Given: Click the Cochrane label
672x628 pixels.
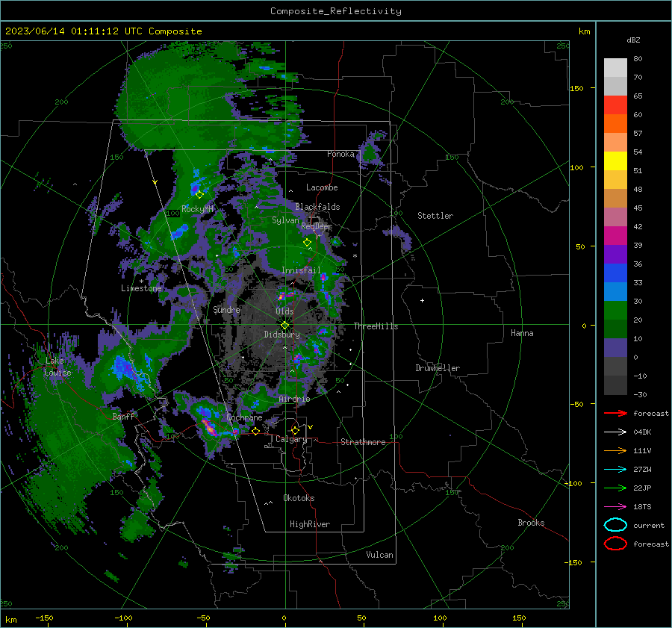Looking at the screenshot, I should [x=244, y=417].
